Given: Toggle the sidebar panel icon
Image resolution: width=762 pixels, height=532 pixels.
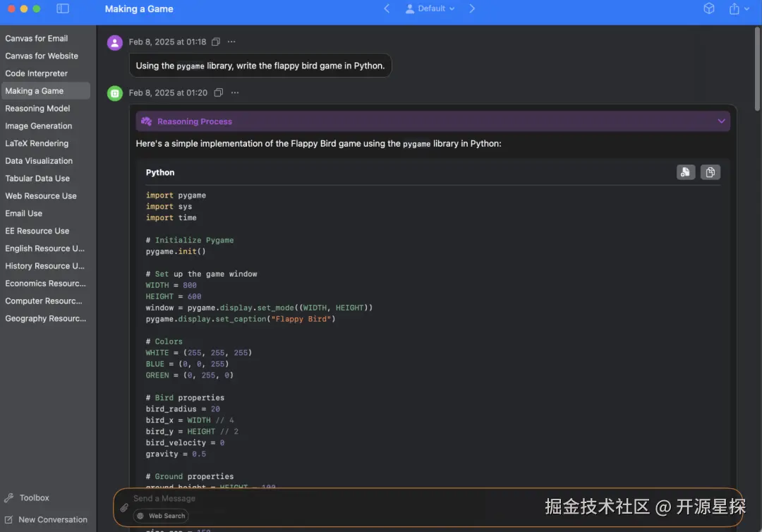Looking at the screenshot, I should coord(63,8).
